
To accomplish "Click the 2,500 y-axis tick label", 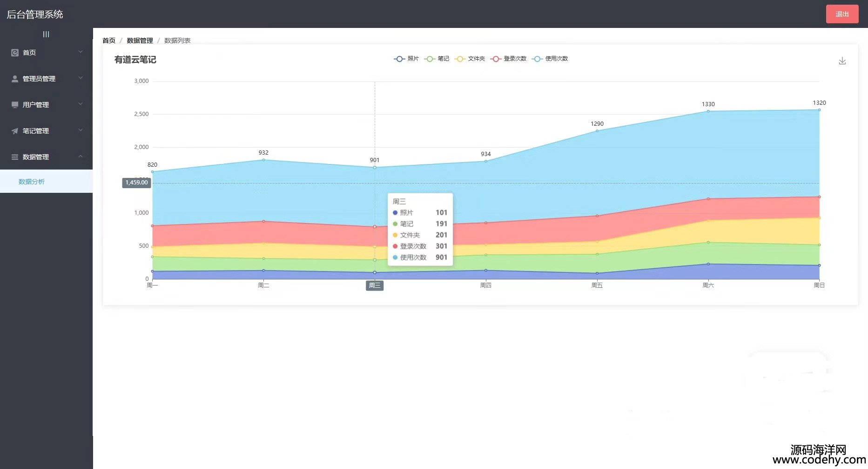I will [x=141, y=114].
